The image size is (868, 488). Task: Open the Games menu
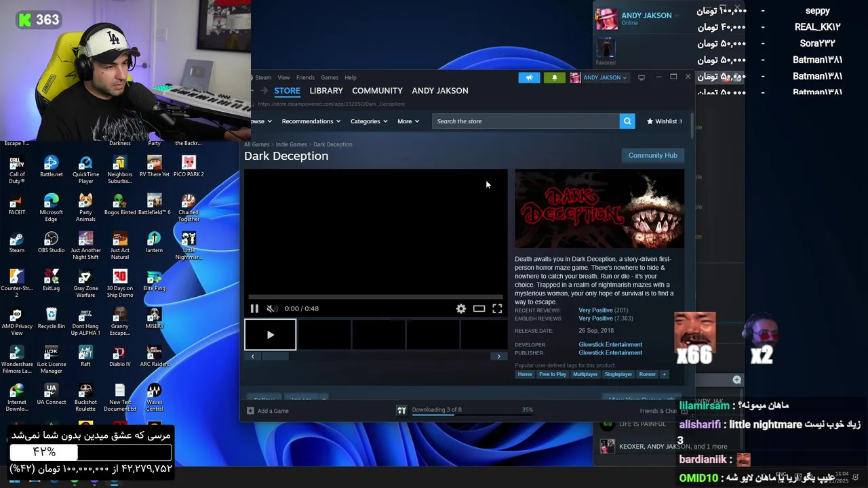[x=330, y=77]
